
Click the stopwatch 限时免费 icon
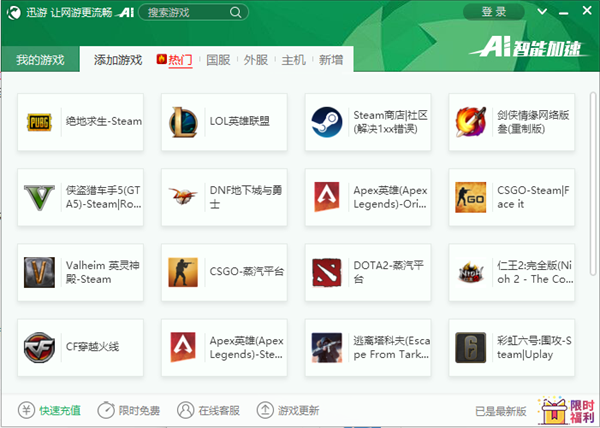106,410
